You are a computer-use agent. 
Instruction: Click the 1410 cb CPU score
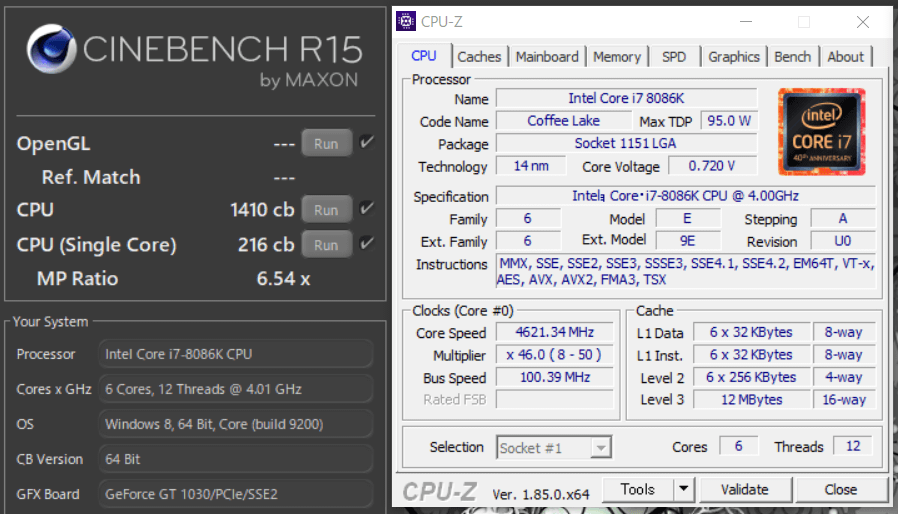[262, 210]
